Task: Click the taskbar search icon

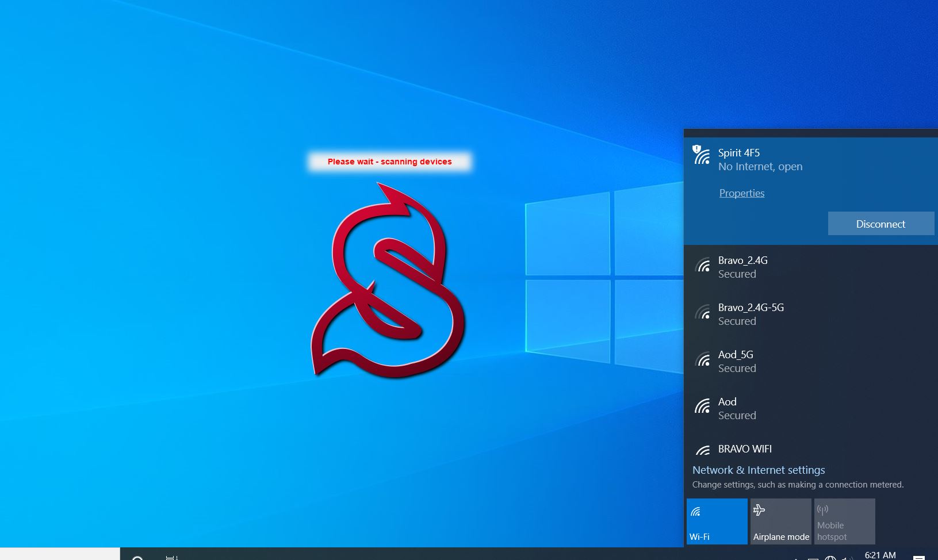Action: coord(137,557)
